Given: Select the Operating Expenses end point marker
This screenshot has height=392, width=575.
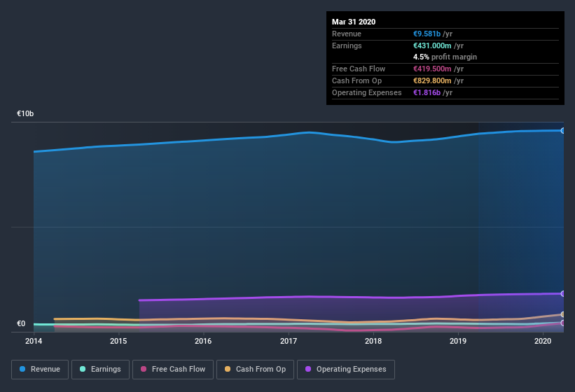Looking at the screenshot, I should [562, 293].
